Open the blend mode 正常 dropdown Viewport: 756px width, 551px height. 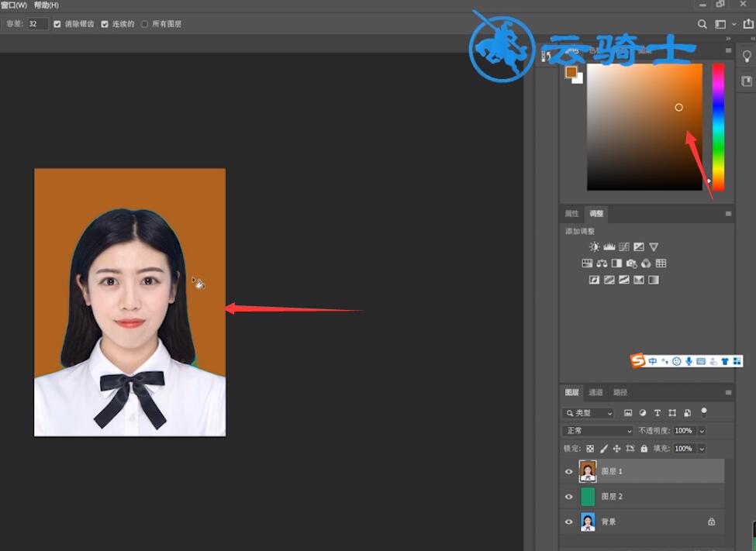pyautogui.click(x=598, y=431)
